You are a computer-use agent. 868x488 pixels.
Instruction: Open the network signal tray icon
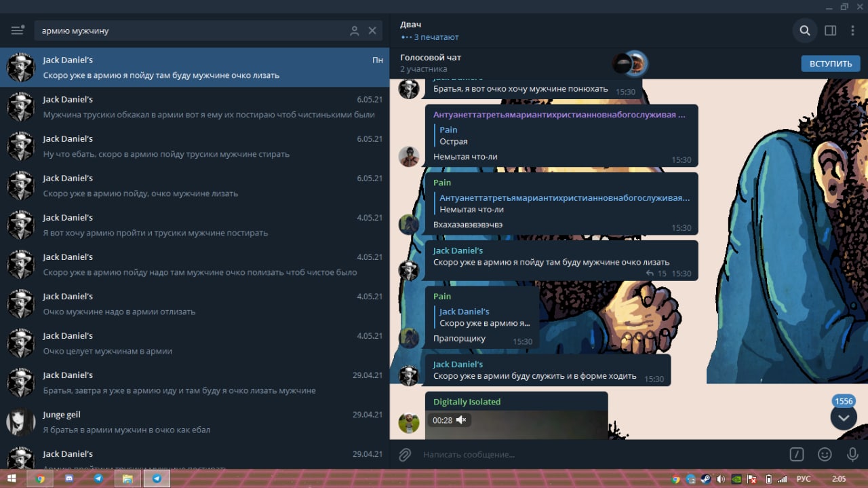coord(783,478)
